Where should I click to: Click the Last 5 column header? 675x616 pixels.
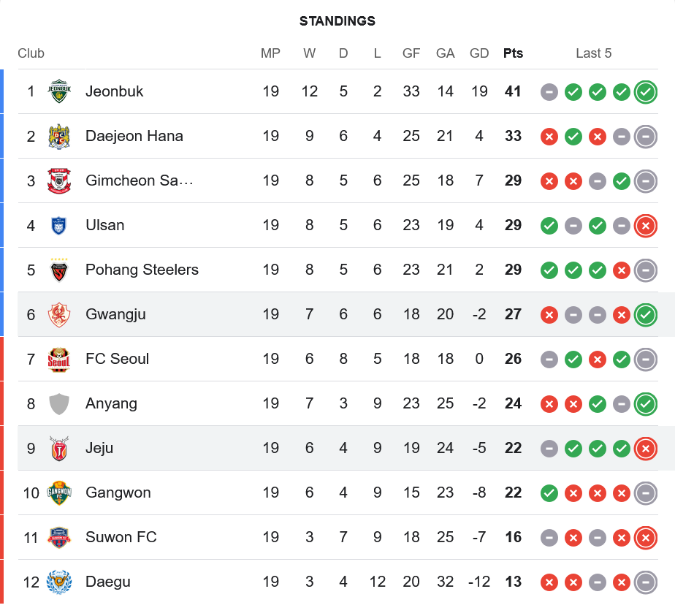(x=593, y=53)
